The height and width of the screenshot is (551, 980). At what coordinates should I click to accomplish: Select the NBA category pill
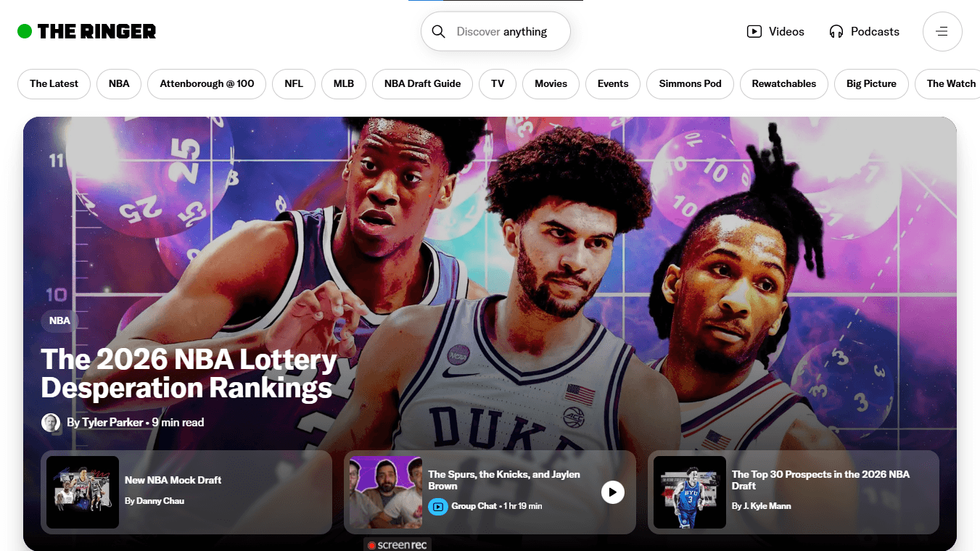click(x=119, y=84)
